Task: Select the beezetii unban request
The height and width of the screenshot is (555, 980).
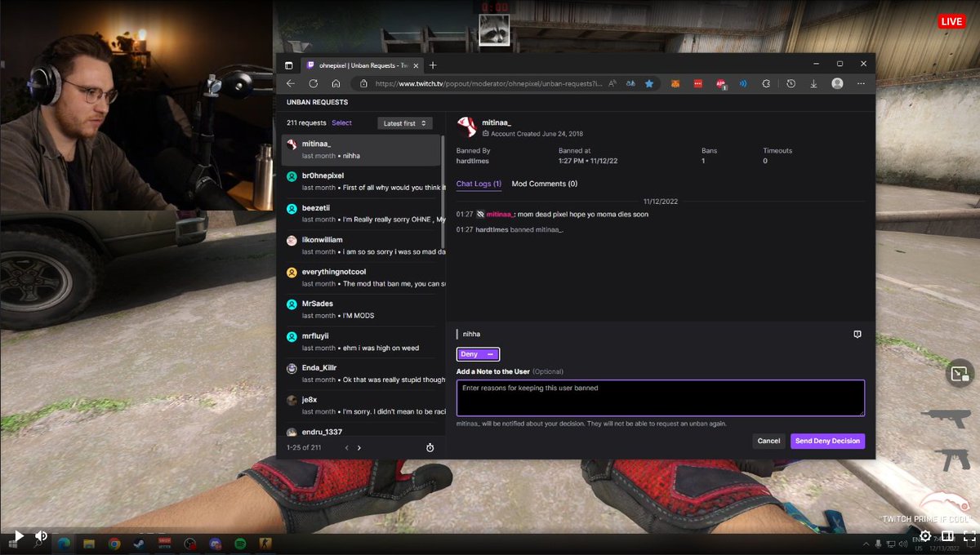Action: [x=361, y=214]
